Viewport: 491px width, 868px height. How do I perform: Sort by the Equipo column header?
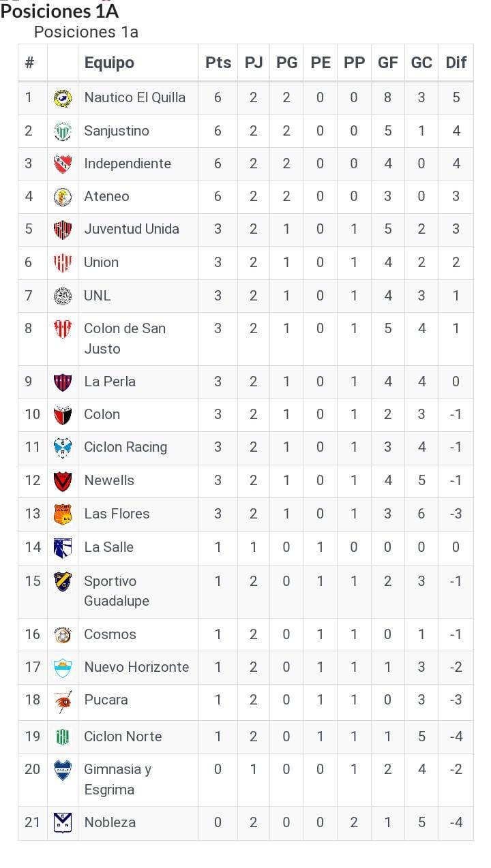click(109, 63)
